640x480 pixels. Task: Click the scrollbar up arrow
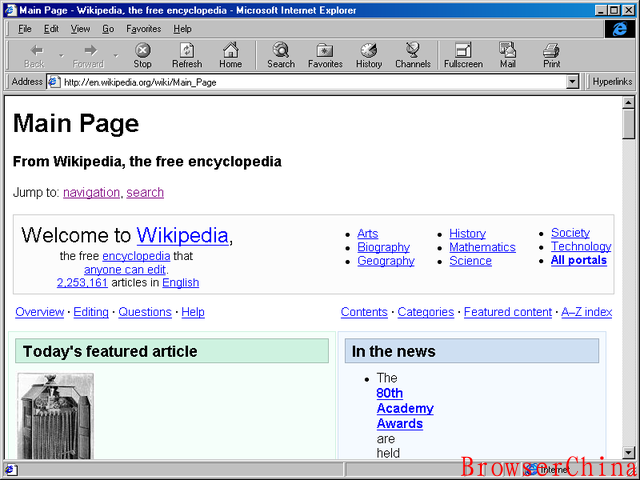click(629, 102)
